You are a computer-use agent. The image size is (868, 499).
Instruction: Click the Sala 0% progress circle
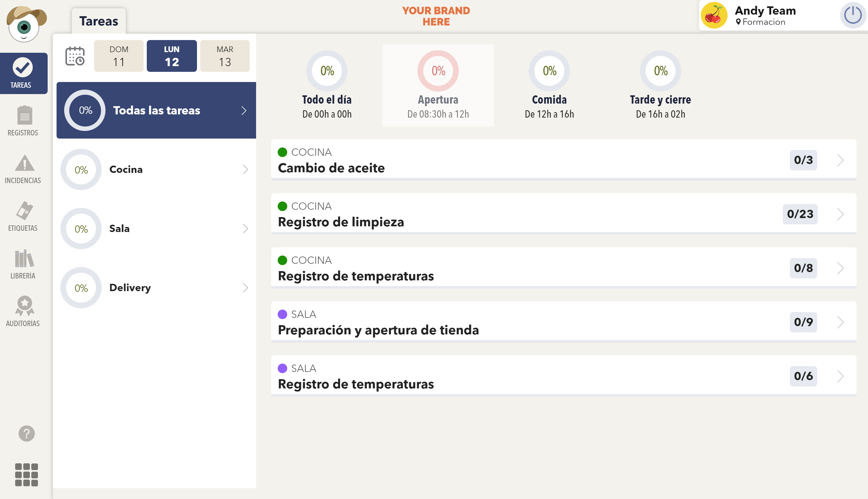tap(81, 229)
